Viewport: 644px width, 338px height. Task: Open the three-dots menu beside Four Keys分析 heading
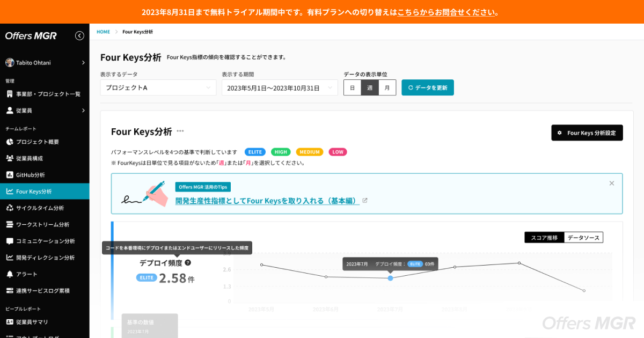[180, 131]
